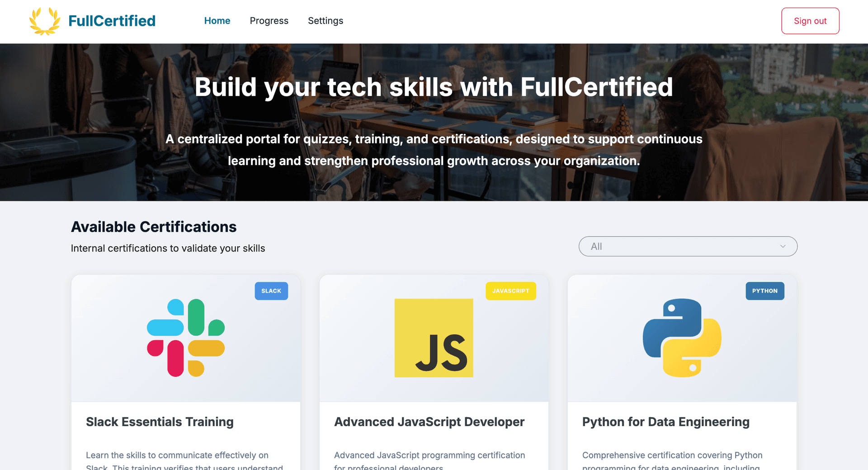The width and height of the screenshot is (868, 470).
Task: Click the FullCertified laurel wreath logo
Action: [44, 21]
